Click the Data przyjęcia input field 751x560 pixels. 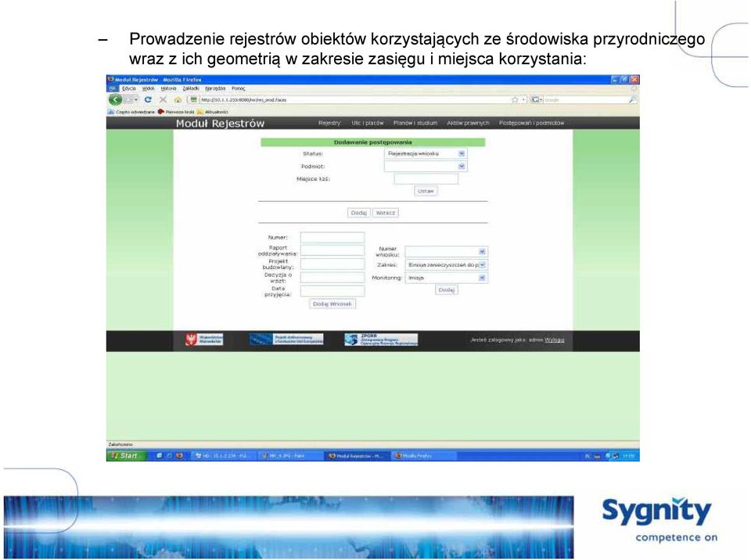click(332, 291)
